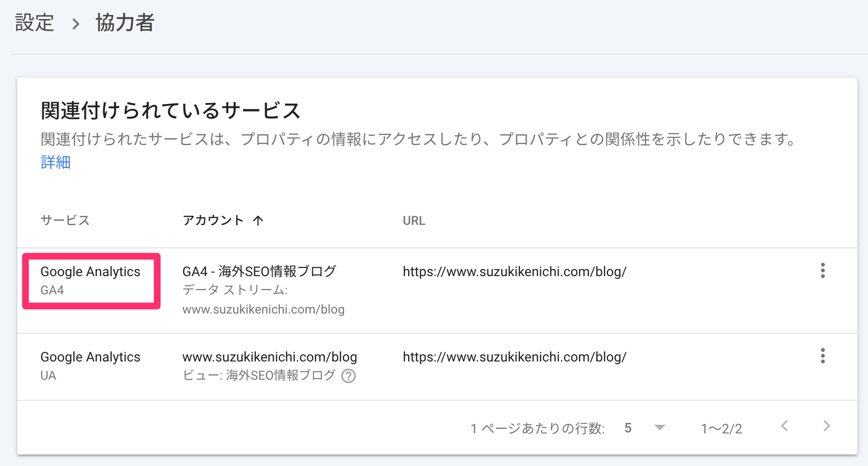This screenshot has height=466, width=868.
Task: Select the Google Analytics GA4 service cell
Action: tap(91, 281)
